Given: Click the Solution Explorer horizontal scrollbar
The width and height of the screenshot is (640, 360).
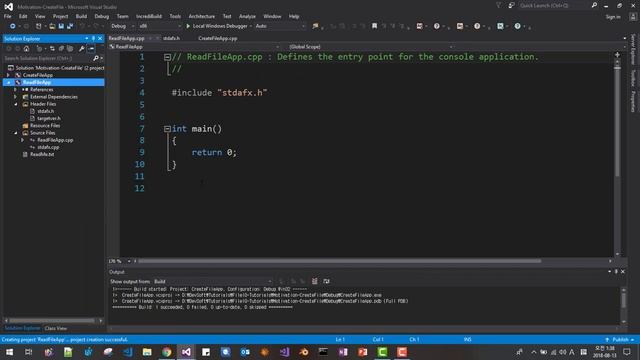Looking at the screenshot, I should coord(52,321).
